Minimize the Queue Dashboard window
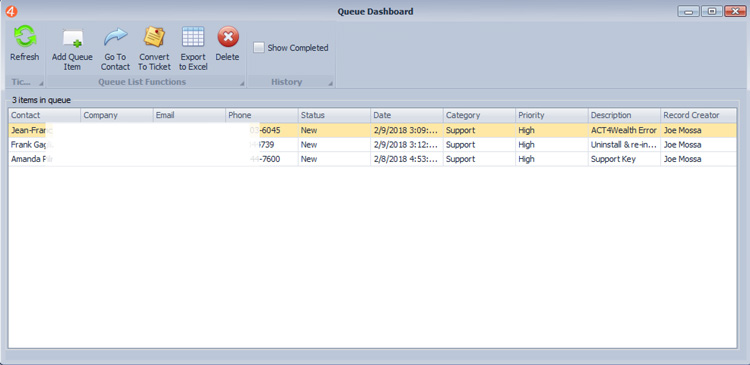 click(689, 11)
